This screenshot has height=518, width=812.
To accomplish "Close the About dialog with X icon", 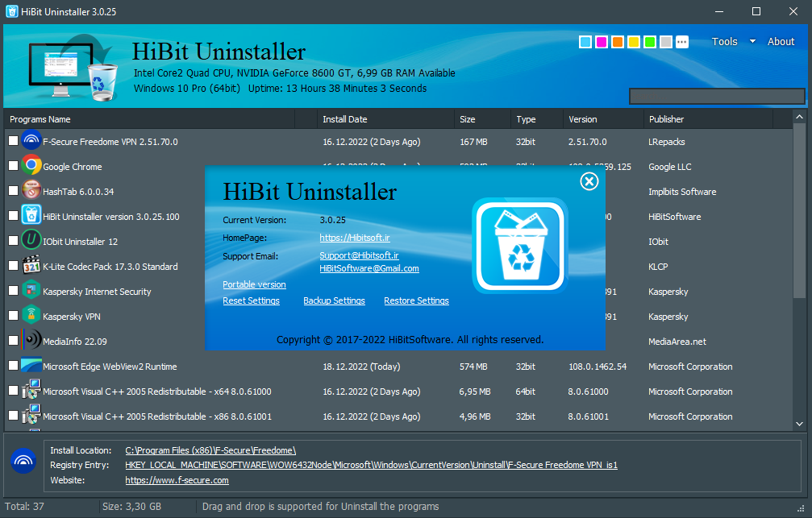I will tap(589, 181).
